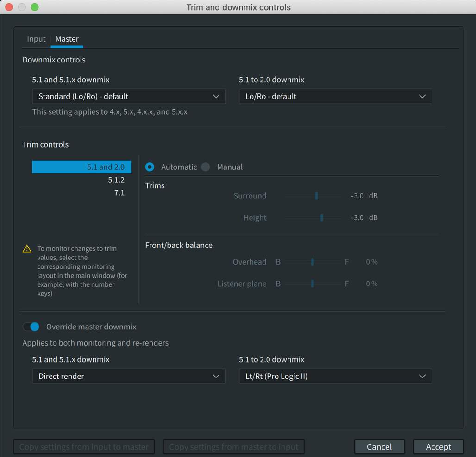
Task: Expand the Direct render dropdown
Action: (129, 376)
